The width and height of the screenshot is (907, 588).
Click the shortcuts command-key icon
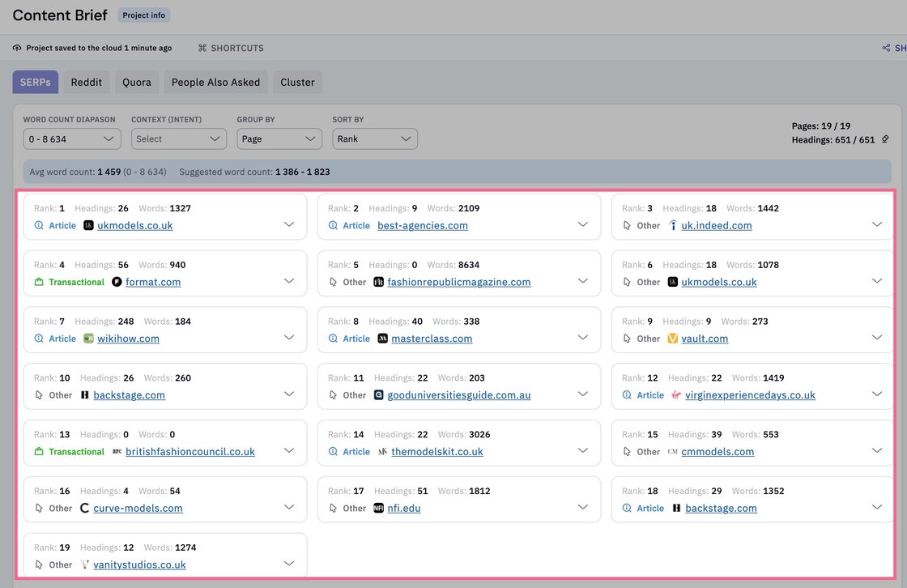pos(202,48)
